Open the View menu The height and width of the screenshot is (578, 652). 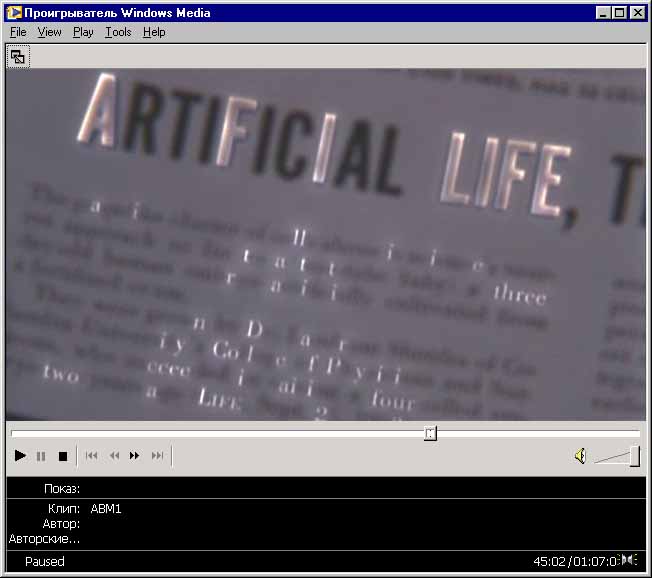(x=49, y=32)
